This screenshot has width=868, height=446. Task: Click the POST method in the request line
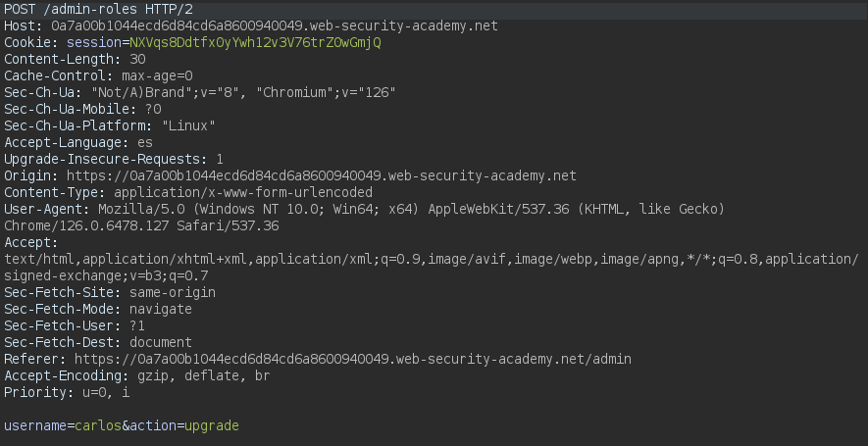tap(20, 9)
